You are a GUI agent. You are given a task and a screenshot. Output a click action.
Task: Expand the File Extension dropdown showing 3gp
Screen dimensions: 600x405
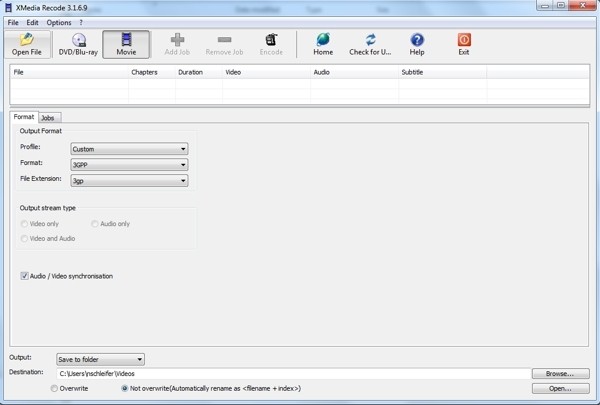(x=129, y=181)
